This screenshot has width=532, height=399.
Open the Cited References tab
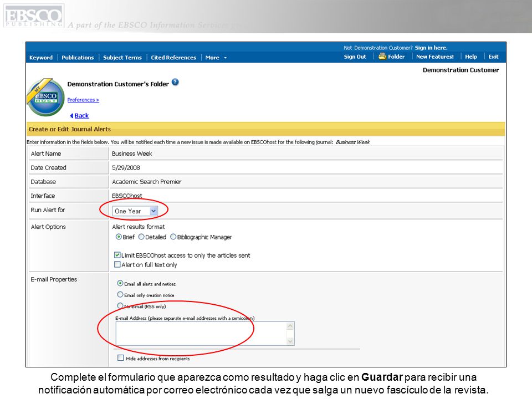point(173,58)
